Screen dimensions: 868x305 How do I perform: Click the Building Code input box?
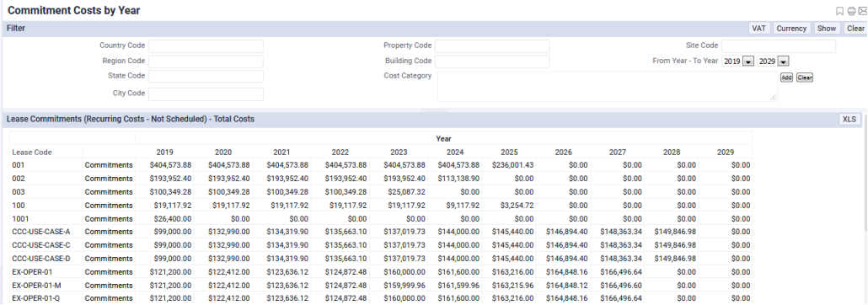pos(492,61)
